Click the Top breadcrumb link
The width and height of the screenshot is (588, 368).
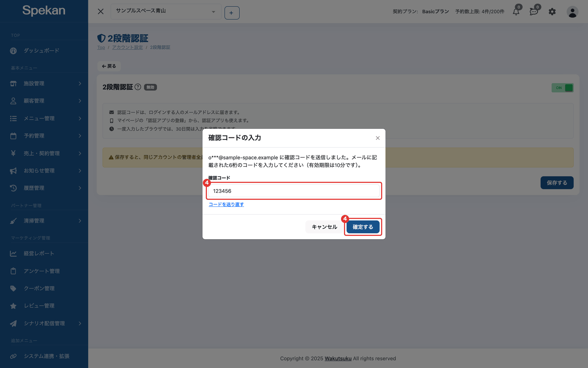[x=101, y=47]
